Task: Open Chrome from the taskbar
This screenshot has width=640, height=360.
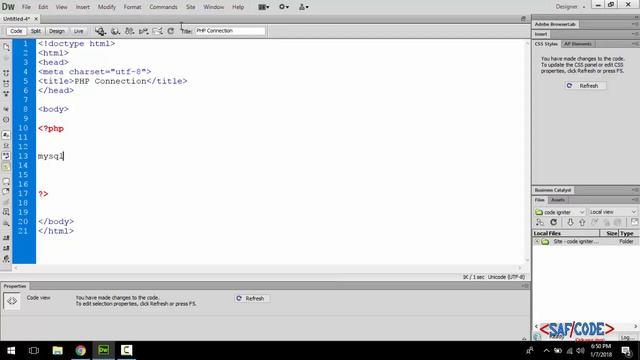Action: 80,350
